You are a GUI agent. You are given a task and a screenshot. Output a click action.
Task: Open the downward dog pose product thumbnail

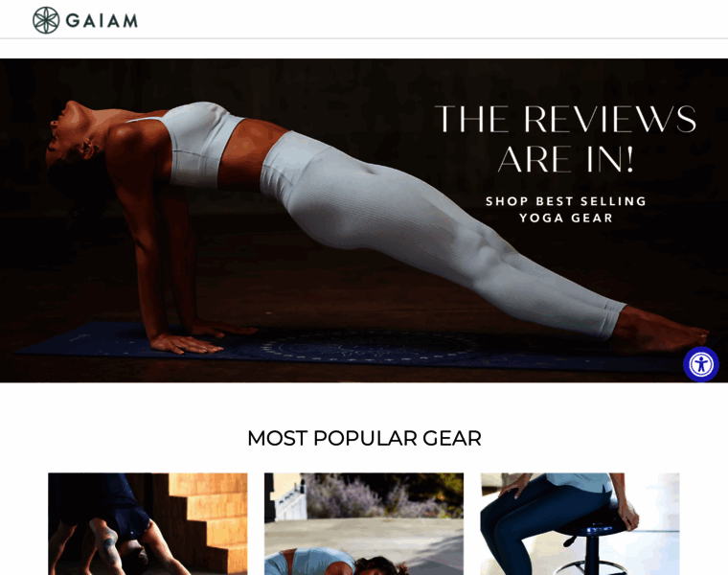click(148, 524)
